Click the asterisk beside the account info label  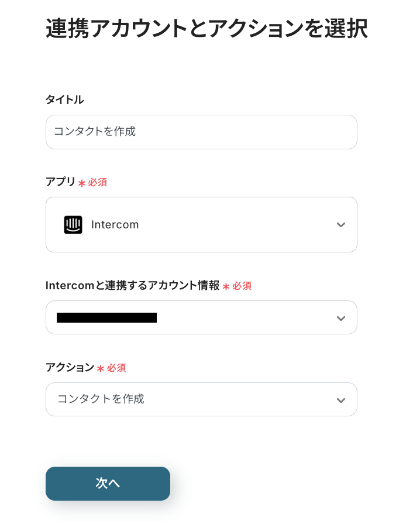point(226,286)
